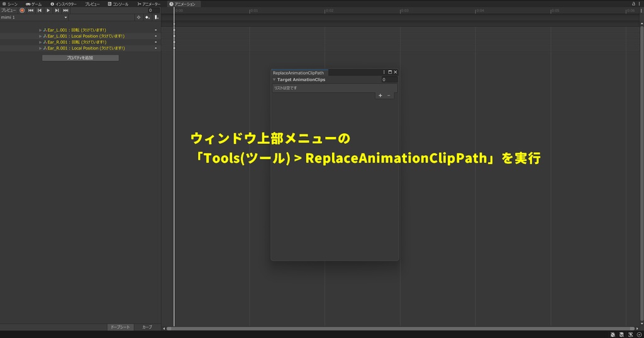644x338 pixels.
Task: Click the Ear_L.001 Local Position keyframe diamond
Action: [x=174, y=36]
